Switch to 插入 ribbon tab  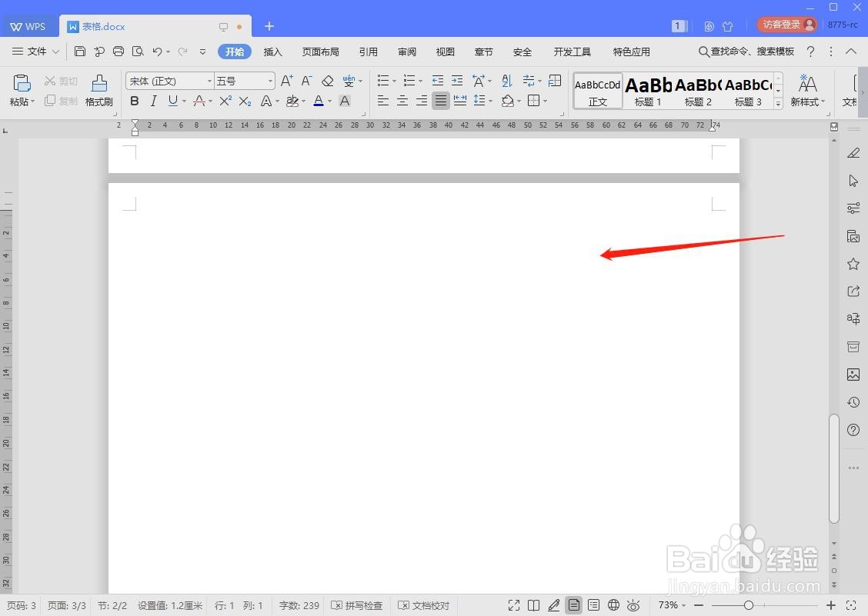273,52
